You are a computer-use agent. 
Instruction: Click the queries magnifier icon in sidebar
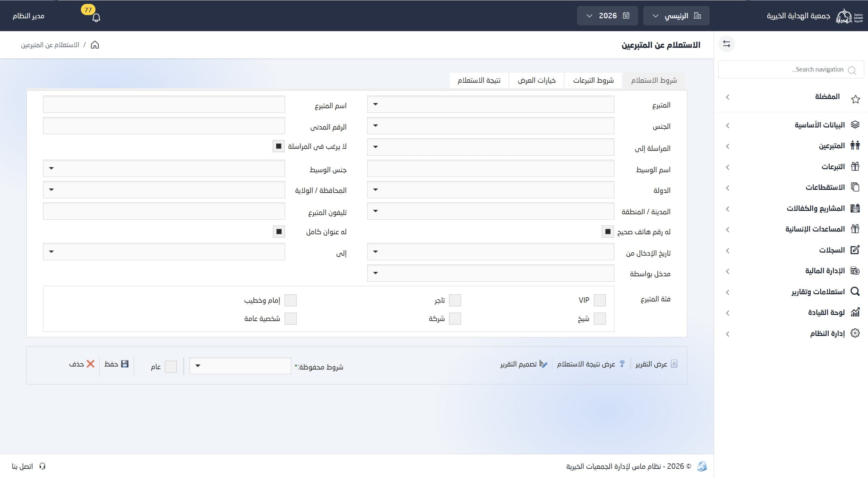tap(855, 292)
